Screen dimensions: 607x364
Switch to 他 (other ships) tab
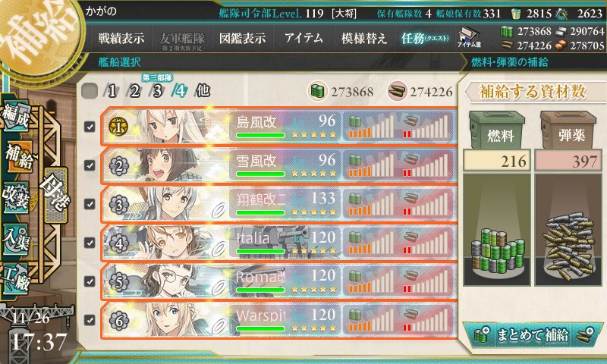coord(203,91)
